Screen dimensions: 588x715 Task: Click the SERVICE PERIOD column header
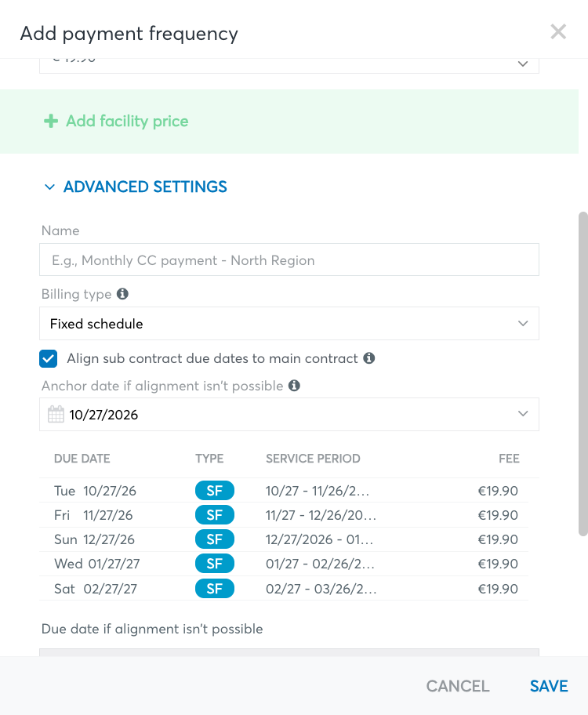point(313,459)
